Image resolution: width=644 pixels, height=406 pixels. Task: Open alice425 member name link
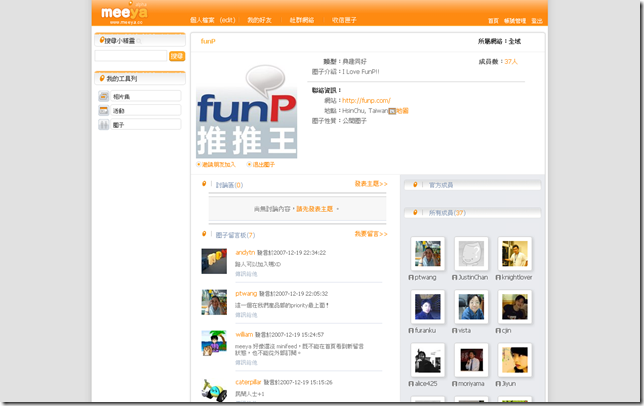(x=426, y=383)
